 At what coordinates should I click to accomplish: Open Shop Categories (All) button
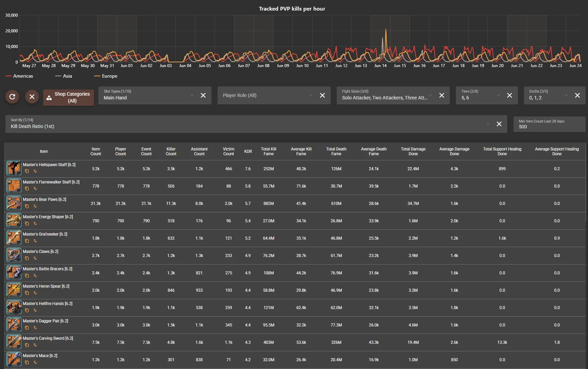(68, 97)
